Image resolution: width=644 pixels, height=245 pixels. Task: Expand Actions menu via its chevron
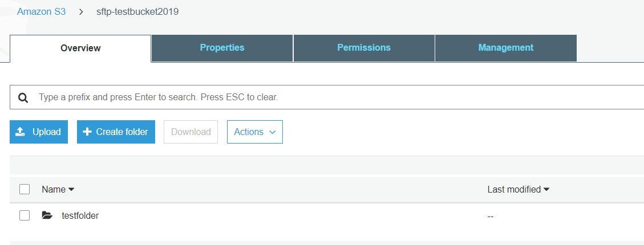272,132
